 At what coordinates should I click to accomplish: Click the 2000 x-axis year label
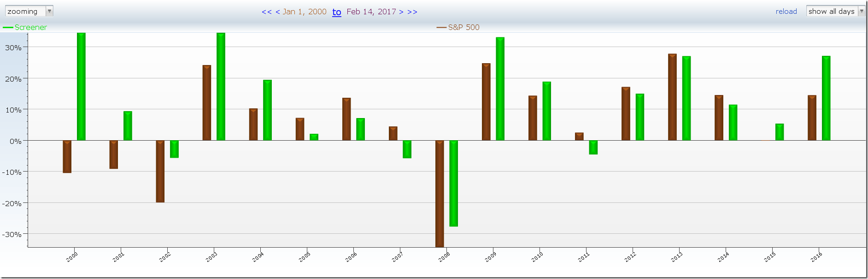[x=72, y=257]
